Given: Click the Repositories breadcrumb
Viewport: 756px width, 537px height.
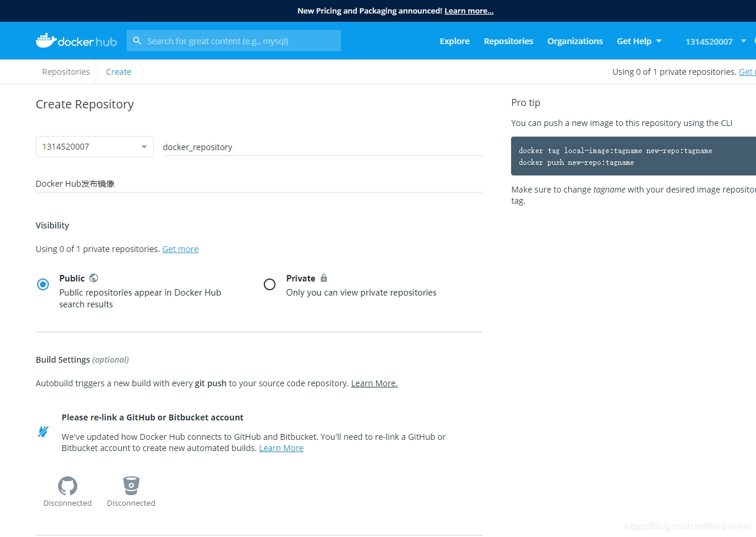Looking at the screenshot, I should pyautogui.click(x=66, y=72).
